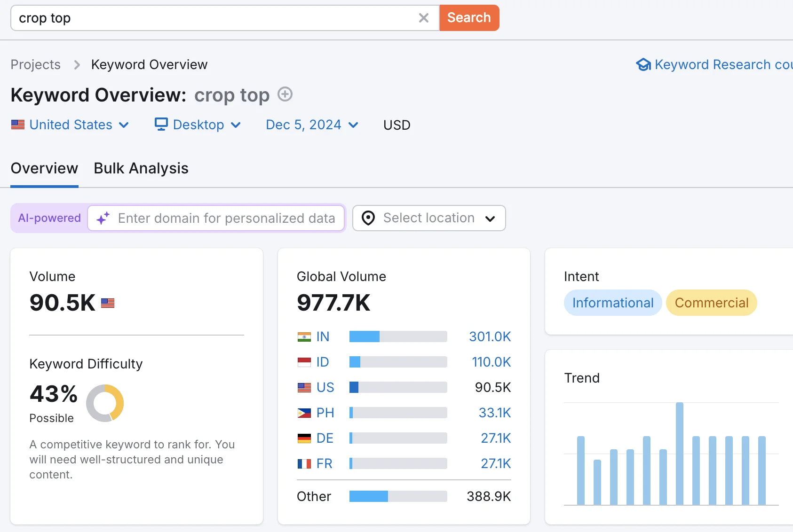793x532 pixels.
Task: Click the Indonesia flag icon
Action: pos(304,362)
